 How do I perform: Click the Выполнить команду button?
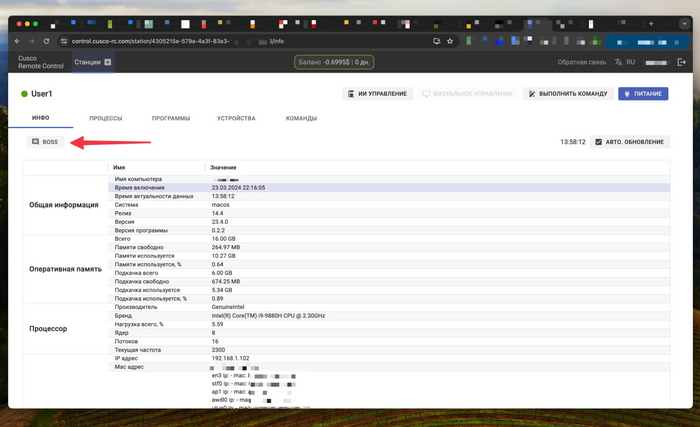click(x=566, y=93)
